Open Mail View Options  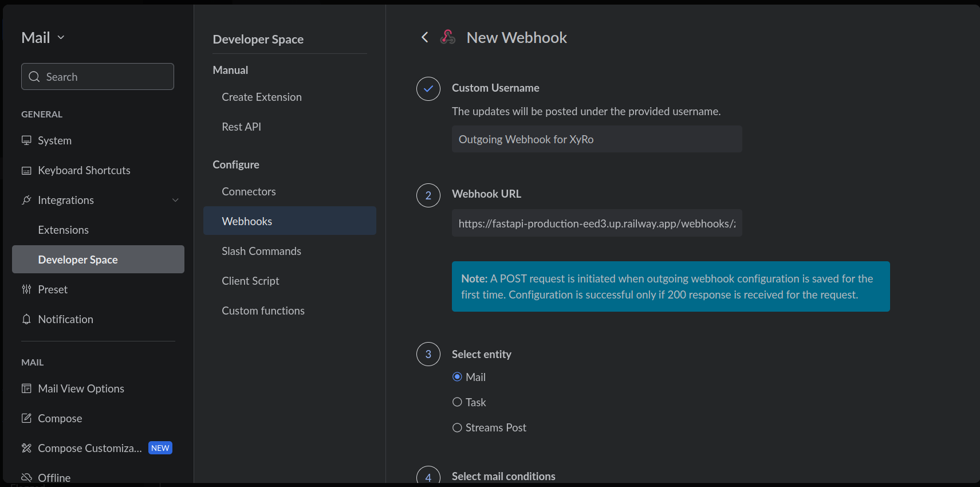[x=98, y=388]
